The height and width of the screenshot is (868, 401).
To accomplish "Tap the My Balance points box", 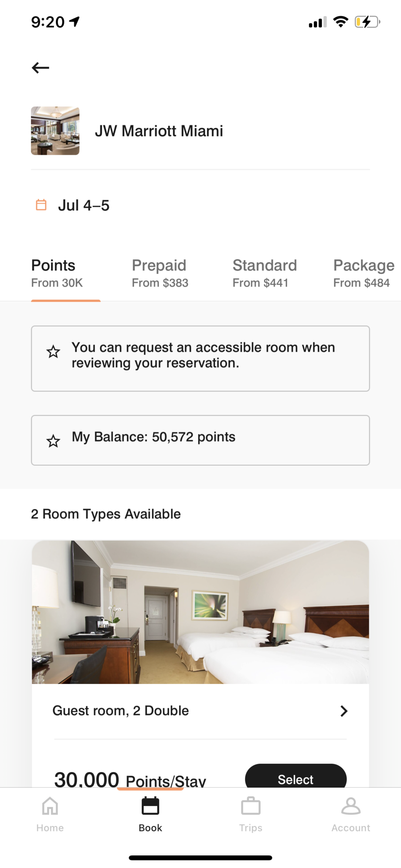I will tap(200, 440).
